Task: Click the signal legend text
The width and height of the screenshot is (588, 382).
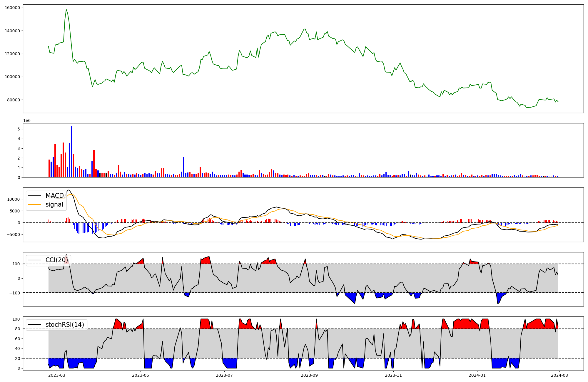Action: 54,205
